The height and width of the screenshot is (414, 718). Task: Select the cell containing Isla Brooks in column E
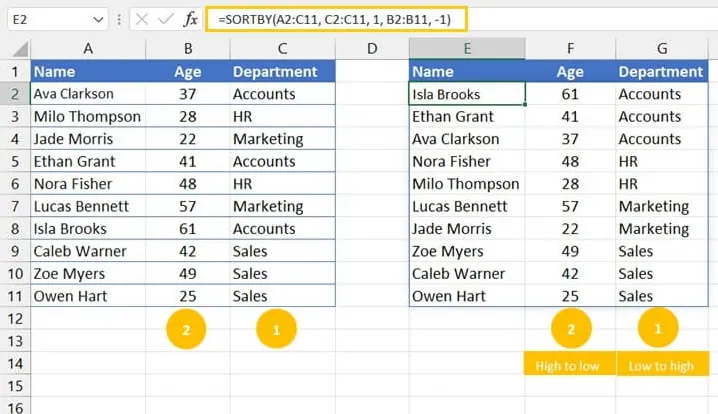click(x=467, y=94)
